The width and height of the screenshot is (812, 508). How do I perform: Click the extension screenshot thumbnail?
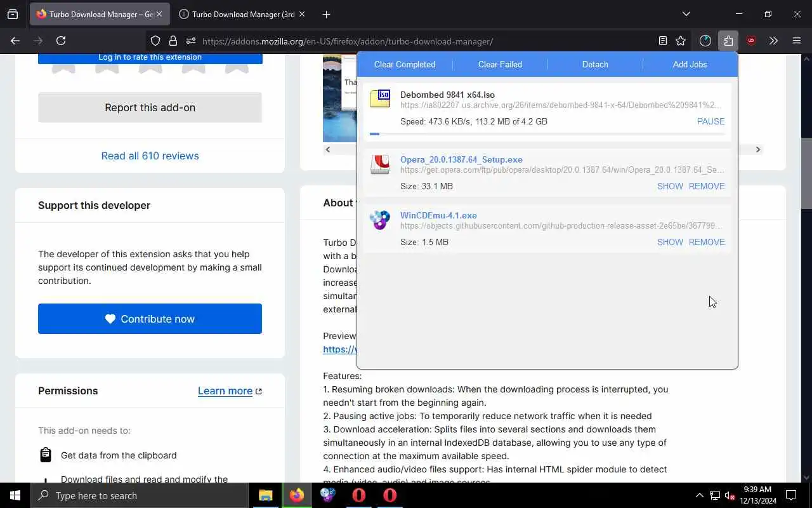click(340, 98)
